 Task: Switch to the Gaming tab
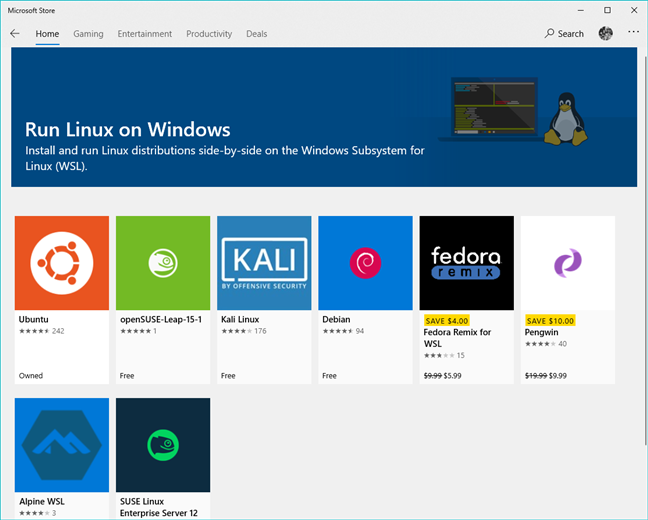(88, 34)
